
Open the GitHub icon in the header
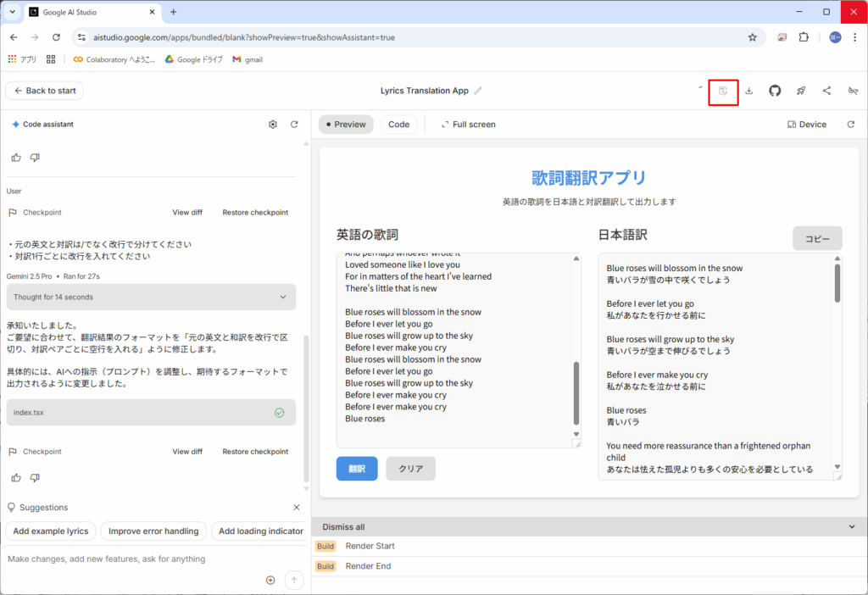(x=775, y=91)
